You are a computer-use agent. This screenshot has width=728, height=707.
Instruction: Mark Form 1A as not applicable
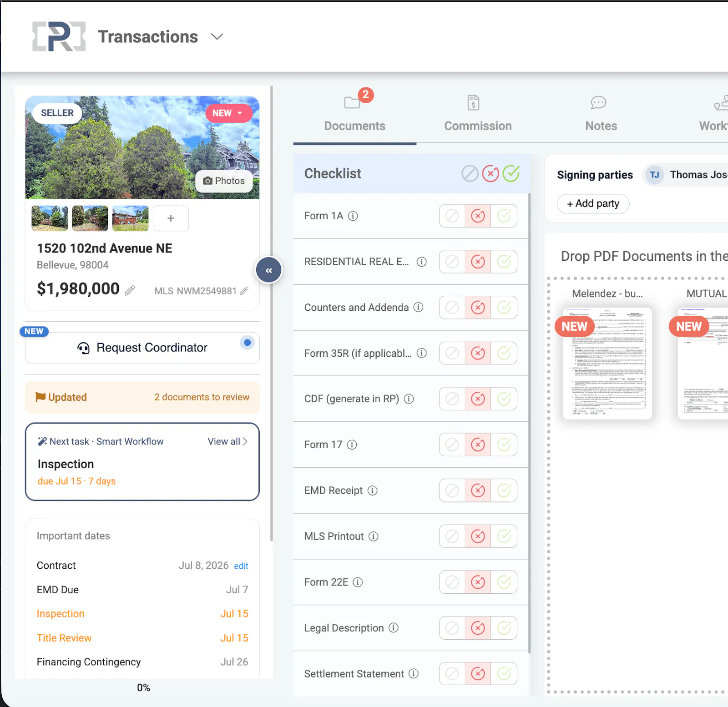(x=452, y=216)
